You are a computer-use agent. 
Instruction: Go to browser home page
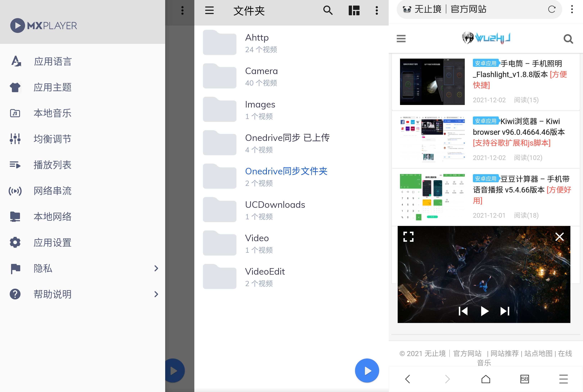pos(486,379)
